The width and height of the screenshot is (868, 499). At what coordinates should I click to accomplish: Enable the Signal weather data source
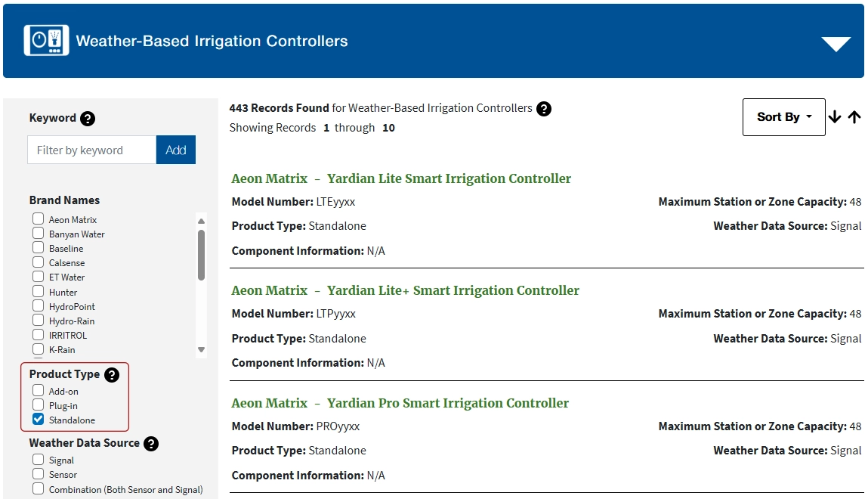(x=39, y=460)
